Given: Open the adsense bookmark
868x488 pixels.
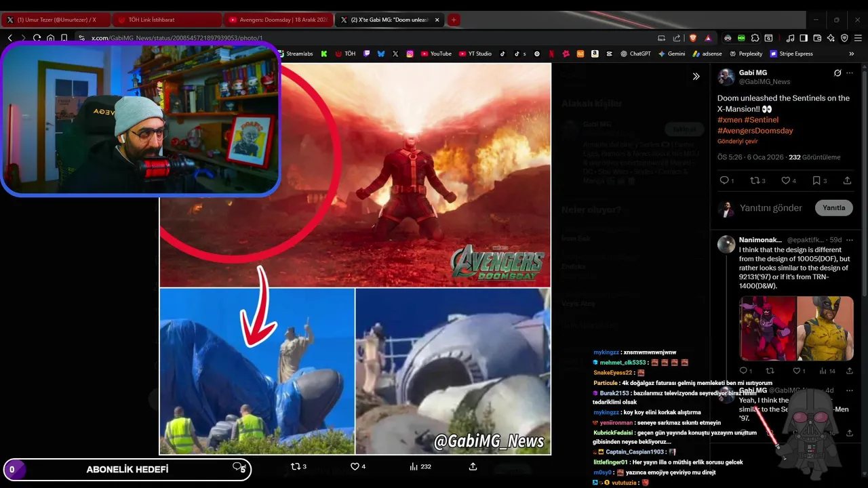Looking at the screenshot, I should [x=707, y=54].
